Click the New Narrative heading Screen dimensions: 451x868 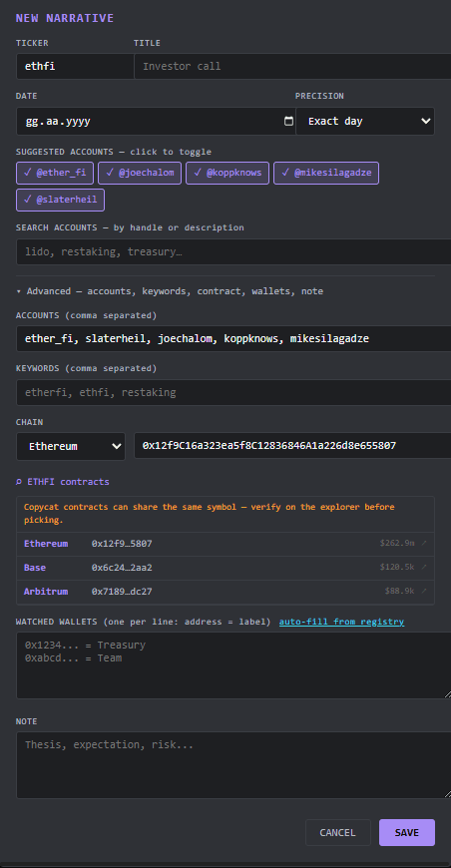(65, 18)
